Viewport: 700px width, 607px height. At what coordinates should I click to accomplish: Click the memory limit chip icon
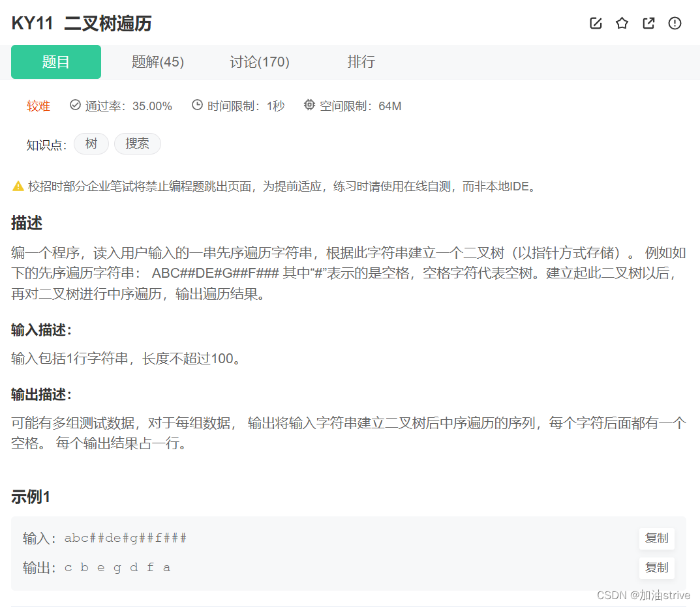[x=309, y=105]
